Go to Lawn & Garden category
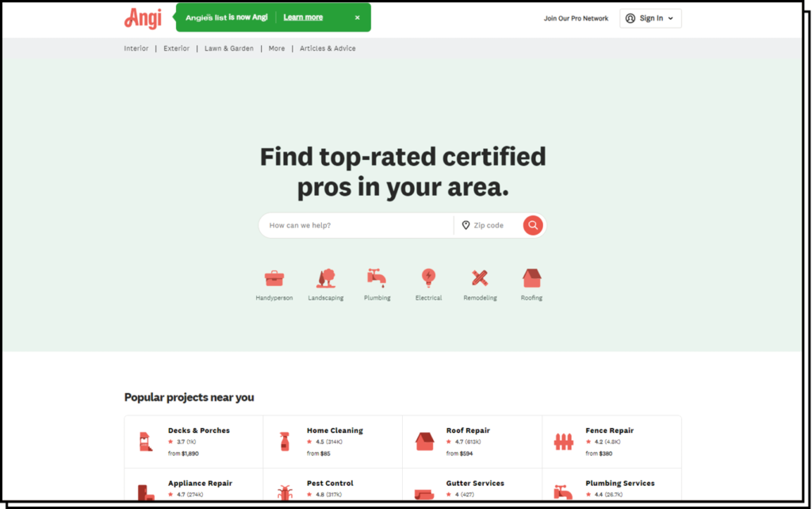 click(x=229, y=48)
